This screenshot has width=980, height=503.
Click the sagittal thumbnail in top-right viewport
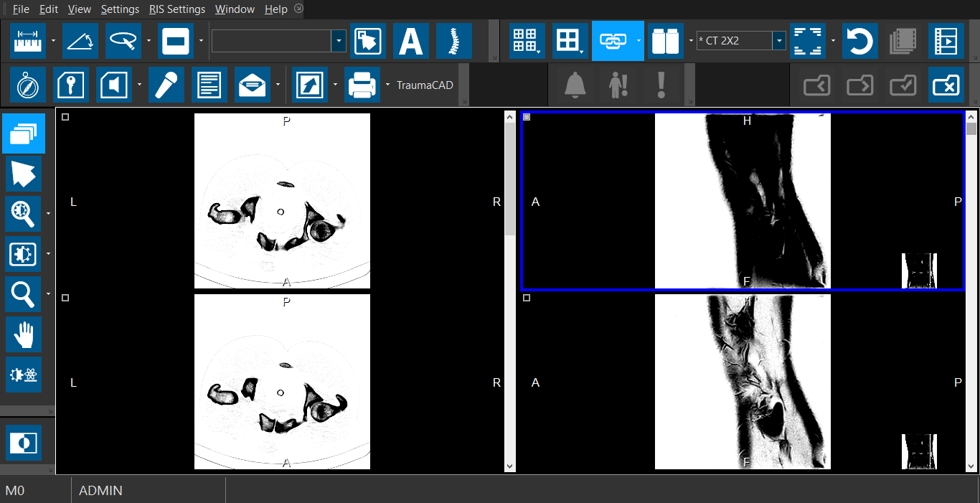[919, 271]
